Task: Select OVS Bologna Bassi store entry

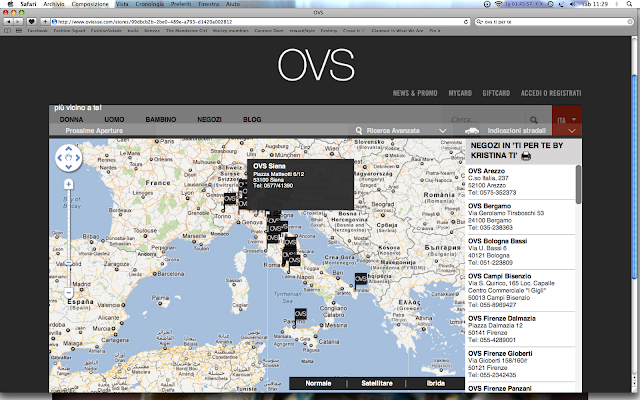Action: pos(498,241)
